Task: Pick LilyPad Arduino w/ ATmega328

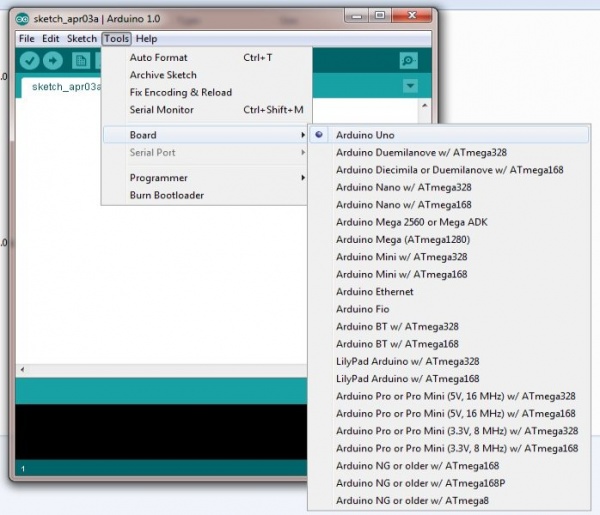Action: click(x=449, y=362)
